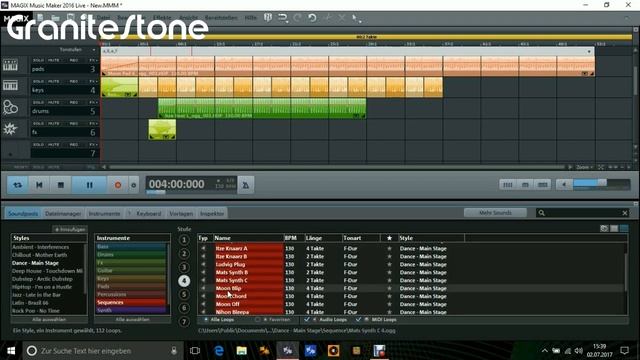The image size is (640, 360).
Task: Switch to the Instrumente tab
Action: [104, 213]
